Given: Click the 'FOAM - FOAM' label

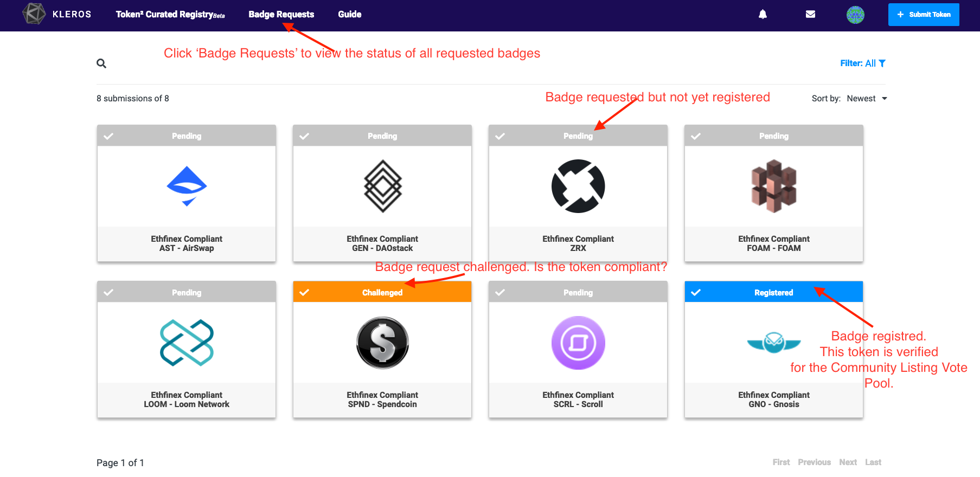Looking at the screenshot, I should pos(774,248).
